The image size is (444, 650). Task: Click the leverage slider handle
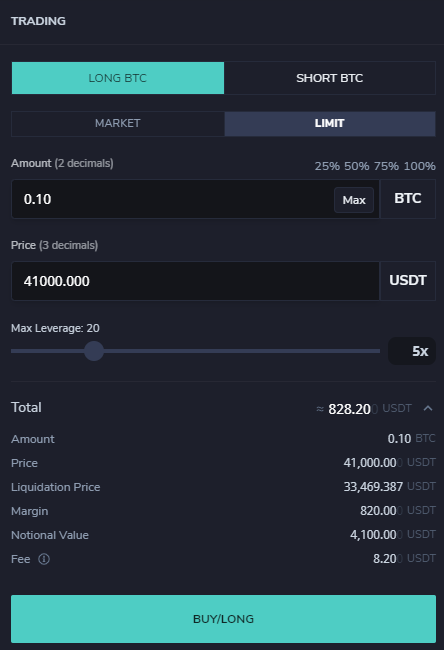[94, 351]
